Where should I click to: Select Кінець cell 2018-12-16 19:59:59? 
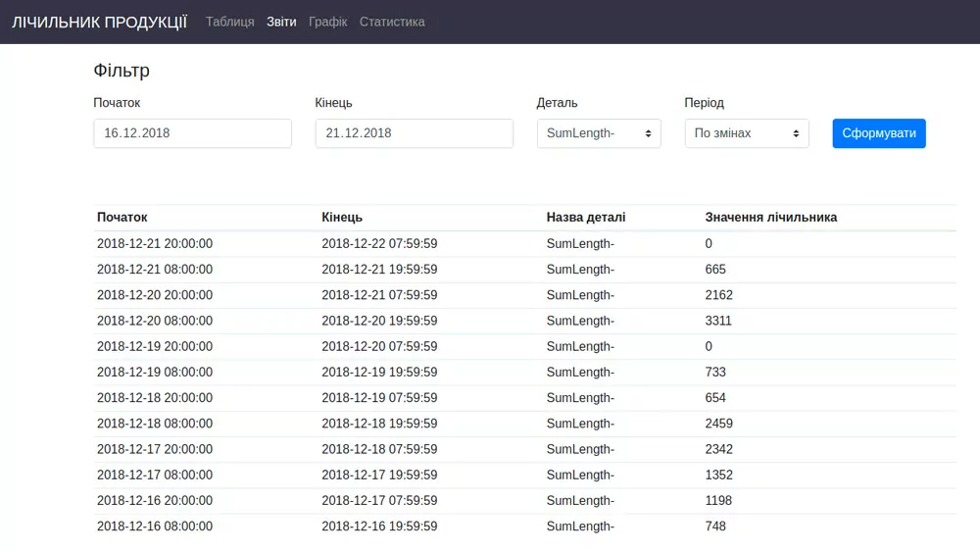[379, 526]
